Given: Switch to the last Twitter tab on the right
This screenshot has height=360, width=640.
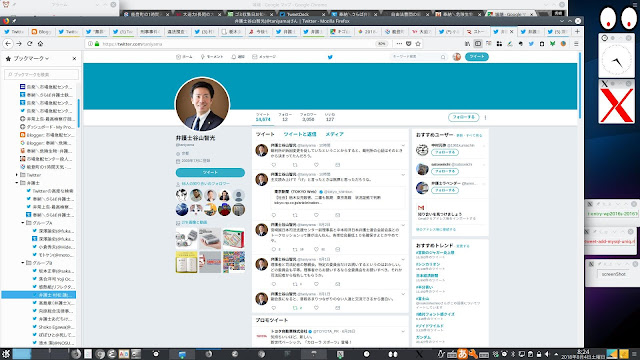Looking at the screenshot, I should (x=557, y=31).
